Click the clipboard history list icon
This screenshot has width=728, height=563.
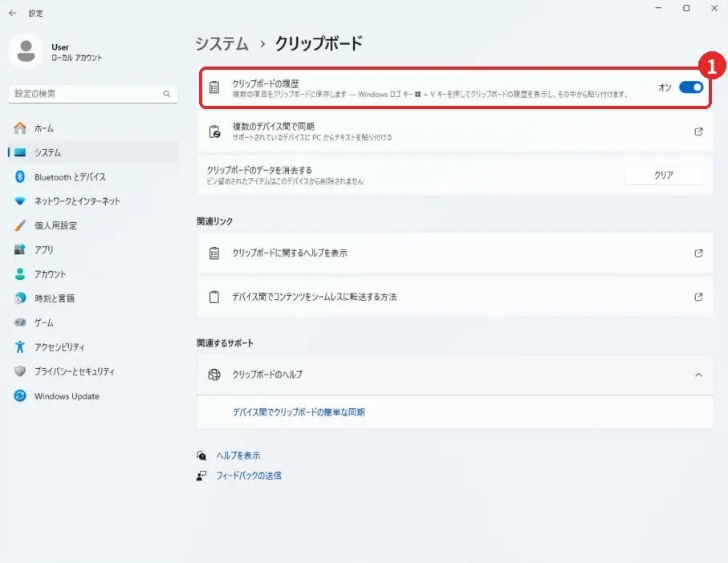coord(214,87)
